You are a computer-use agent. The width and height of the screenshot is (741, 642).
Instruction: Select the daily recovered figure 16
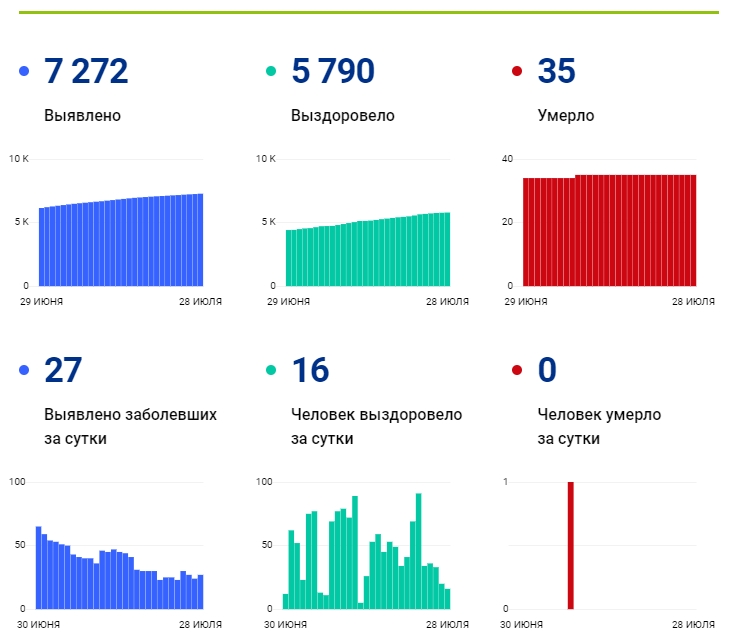[310, 370]
